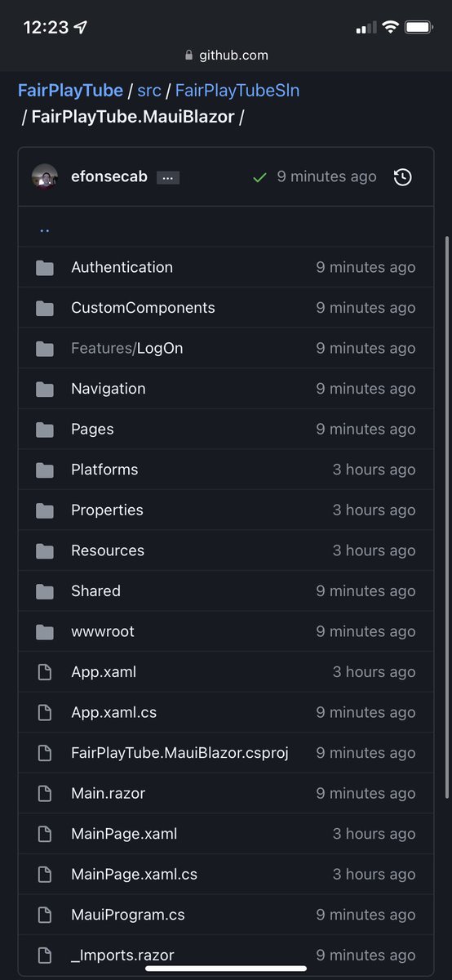Open the MainPage.xaml file

click(x=124, y=834)
